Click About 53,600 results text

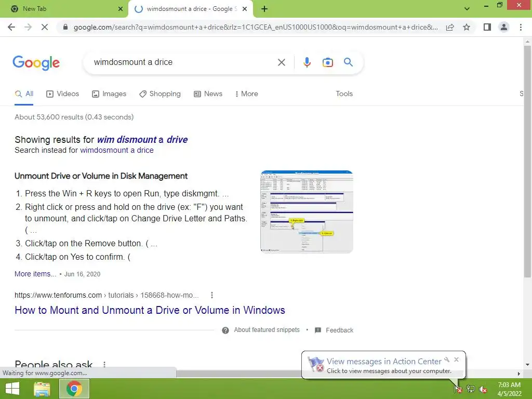74,117
